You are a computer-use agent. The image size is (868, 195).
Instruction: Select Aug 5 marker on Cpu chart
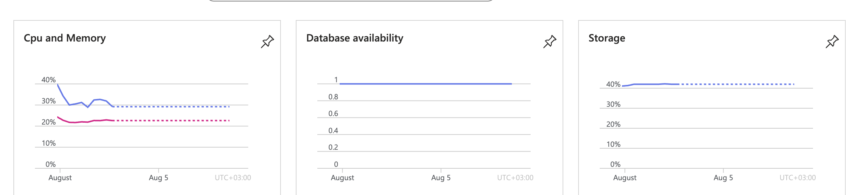click(159, 178)
